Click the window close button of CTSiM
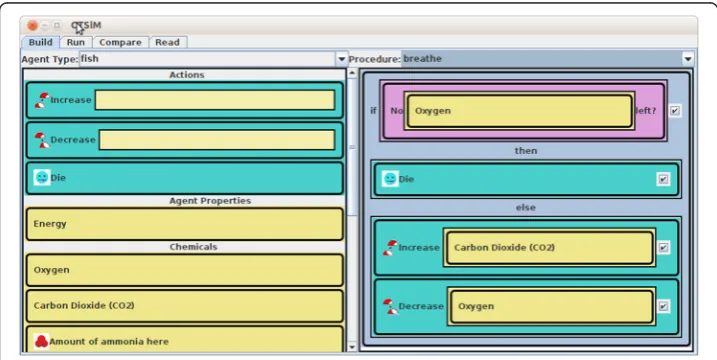The height and width of the screenshot is (360, 717). (x=32, y=26)
